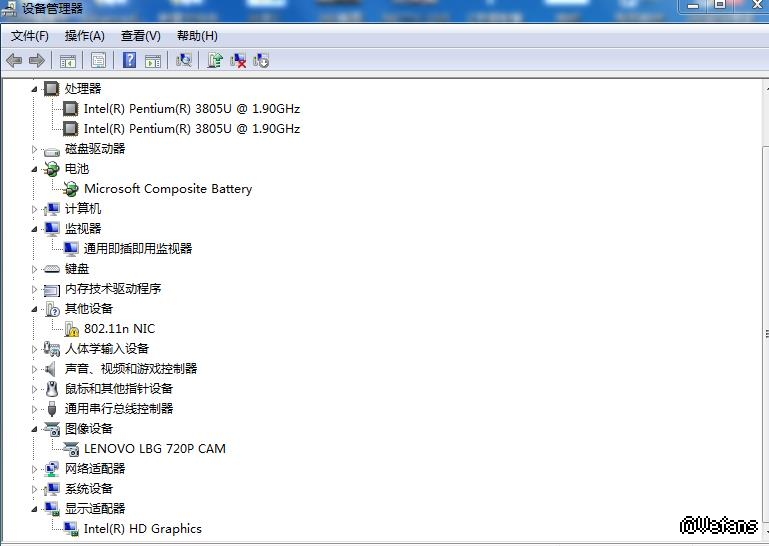Select LENOVO LBG 720P CAM label
The image size is (769, 546).
[x=154, y=449]
